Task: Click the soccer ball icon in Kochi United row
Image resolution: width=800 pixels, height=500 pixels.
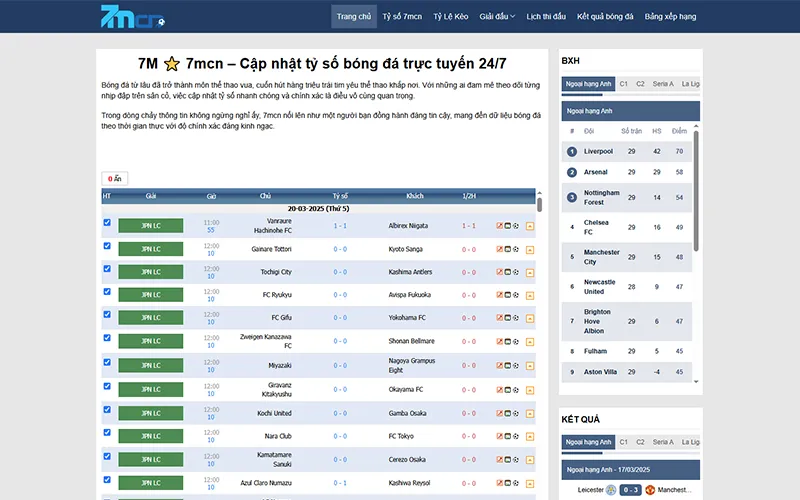Action: (516, 412)
